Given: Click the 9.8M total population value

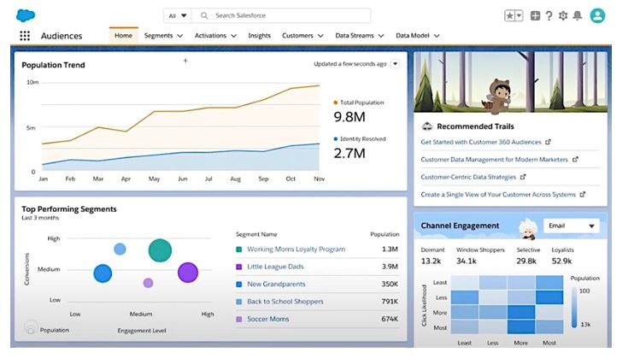Looking at the screenshot, I should point(349,117).
